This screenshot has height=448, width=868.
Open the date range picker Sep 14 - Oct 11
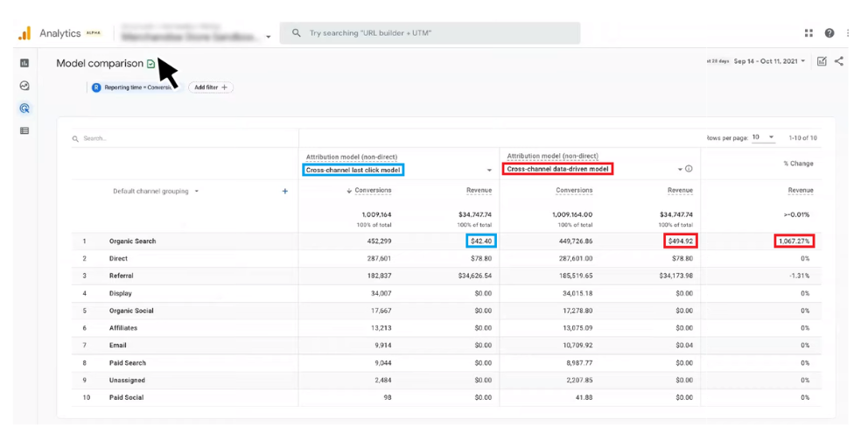[x=770, y=61]
